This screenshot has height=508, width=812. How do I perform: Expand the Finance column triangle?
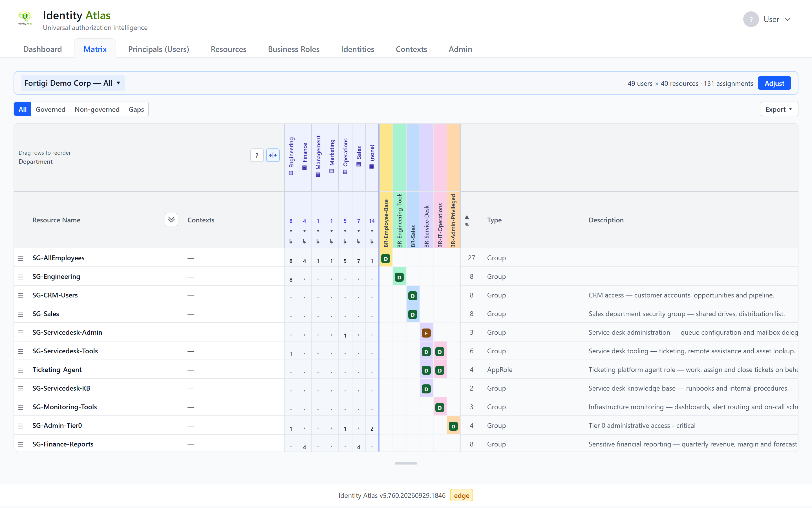304,231
